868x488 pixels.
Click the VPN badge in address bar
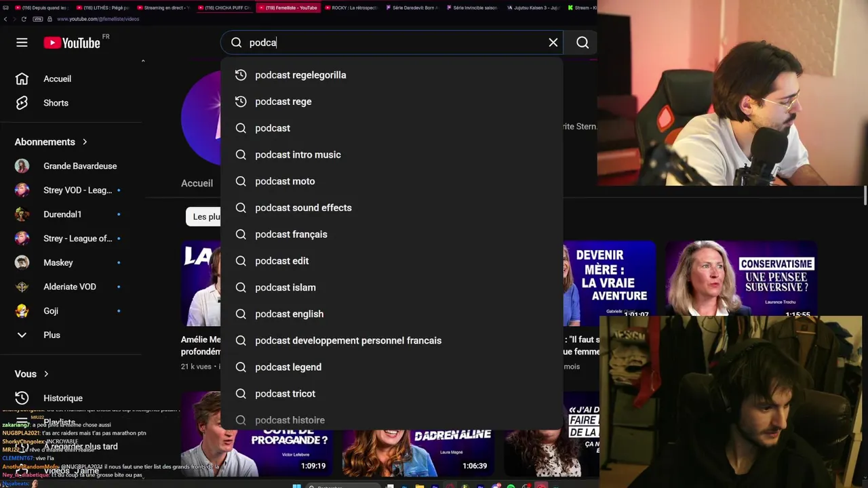click(x=38, y=19)
